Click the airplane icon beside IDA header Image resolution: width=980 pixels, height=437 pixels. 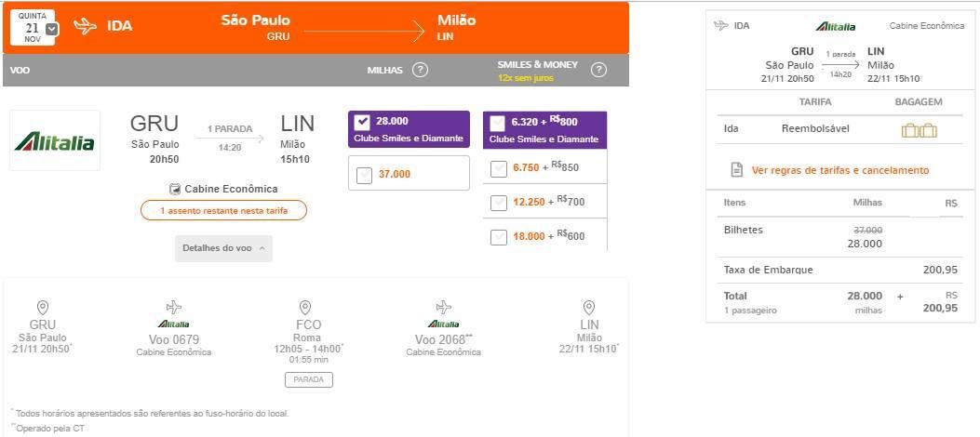tap(85, 26)
